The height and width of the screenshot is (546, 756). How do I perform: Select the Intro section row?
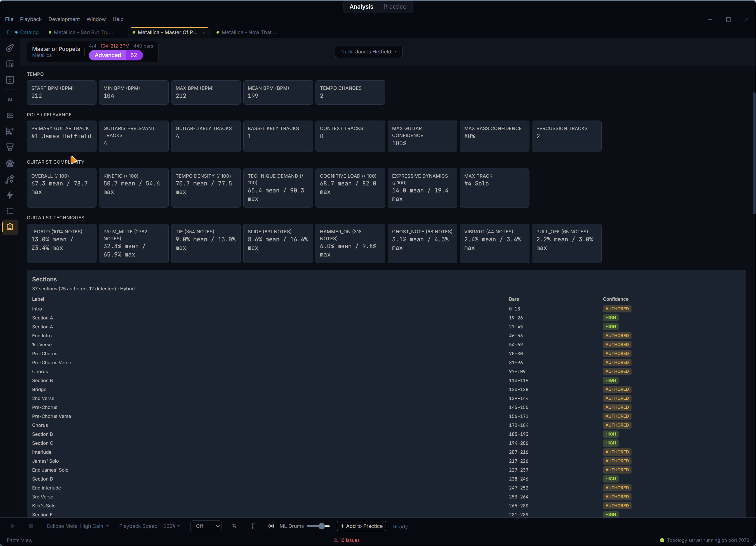(x=386, y=309)
